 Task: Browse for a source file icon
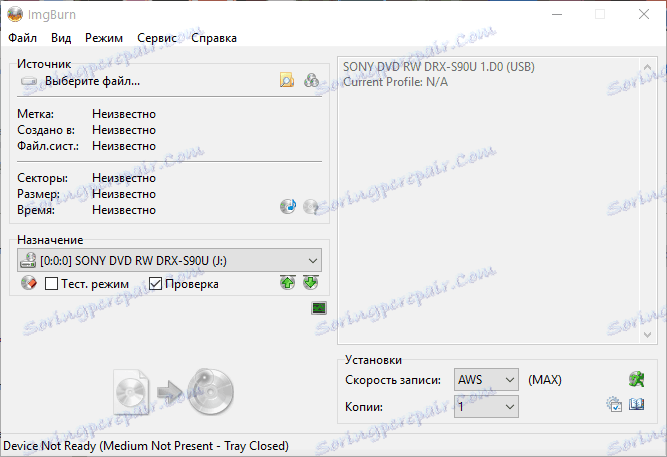point(287,80)
